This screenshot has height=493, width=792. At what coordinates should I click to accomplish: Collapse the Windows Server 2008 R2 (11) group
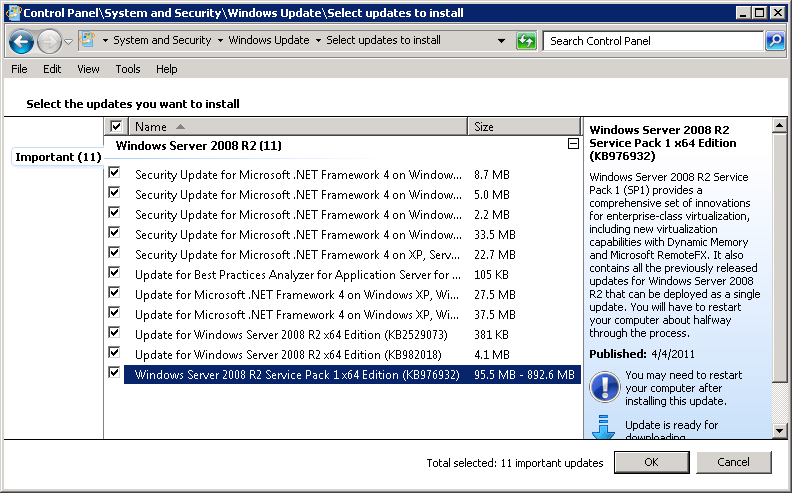click(x=573, y=144)
